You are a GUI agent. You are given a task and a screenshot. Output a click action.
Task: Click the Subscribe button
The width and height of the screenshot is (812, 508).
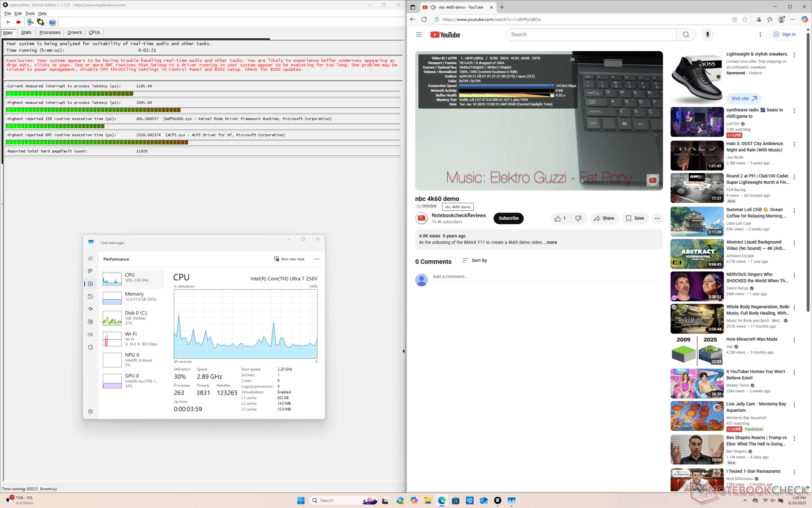pos(508,218)
